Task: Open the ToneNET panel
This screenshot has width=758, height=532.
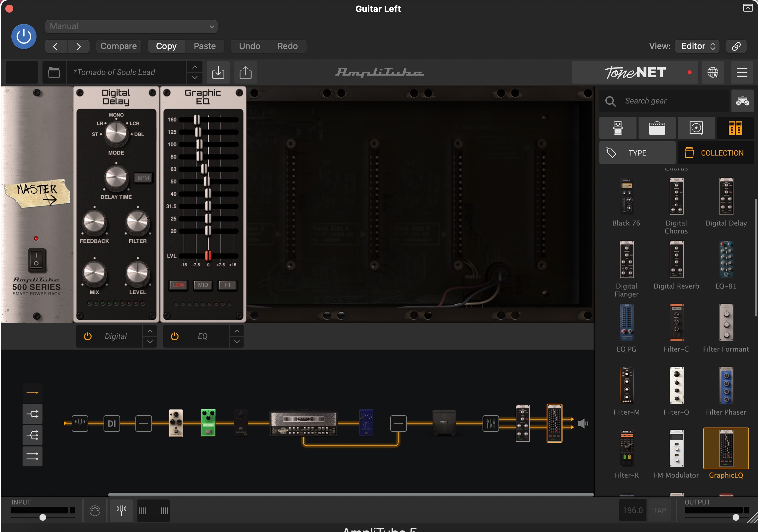Action: click(x=635, y=72)
